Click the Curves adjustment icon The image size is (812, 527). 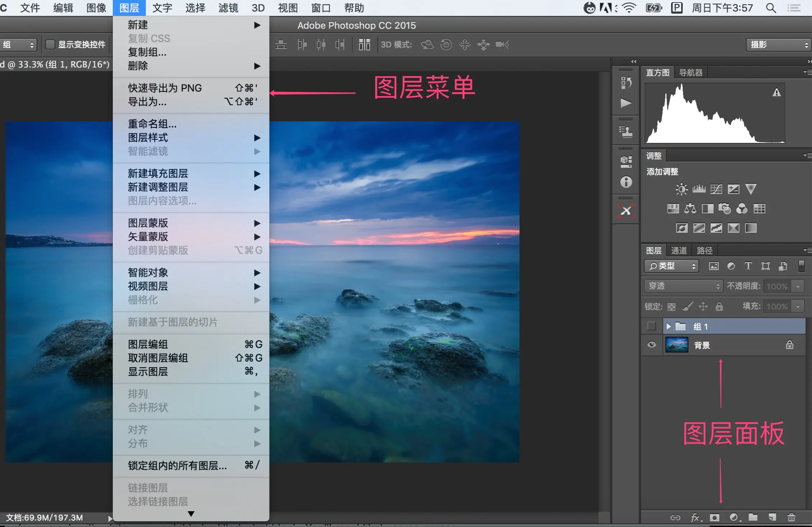click(x=716, y=189)
